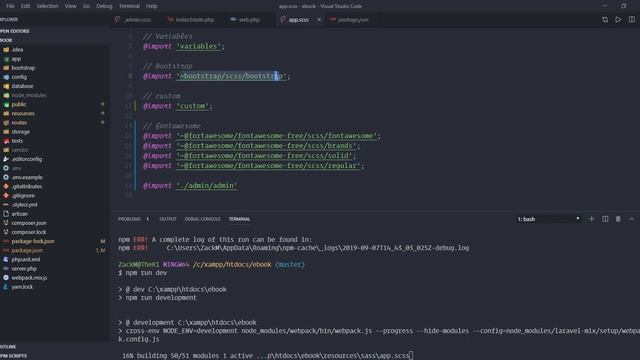Image resolution: width=640 pixels, height=360 pixels.
Task: Click the open changes compare icon
Action: click(x=605, y=20)
